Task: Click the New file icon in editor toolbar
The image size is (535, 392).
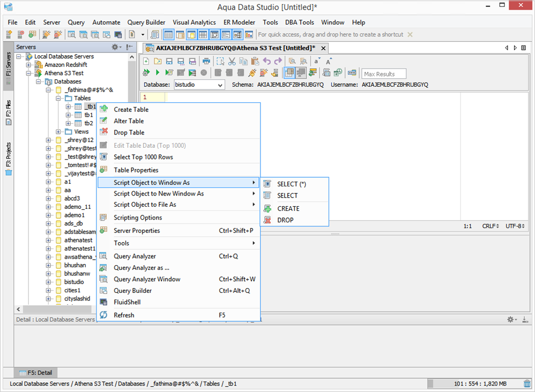Action: pos(146,62)
